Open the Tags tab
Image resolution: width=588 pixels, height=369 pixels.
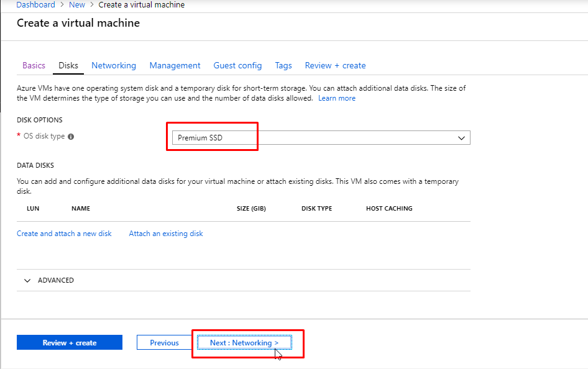(x=283, y=65)
